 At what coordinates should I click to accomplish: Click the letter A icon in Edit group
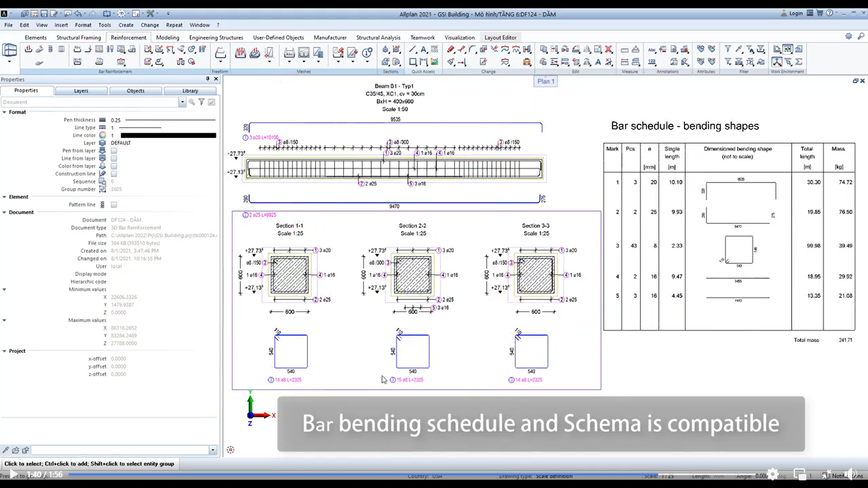coord(598,62)
